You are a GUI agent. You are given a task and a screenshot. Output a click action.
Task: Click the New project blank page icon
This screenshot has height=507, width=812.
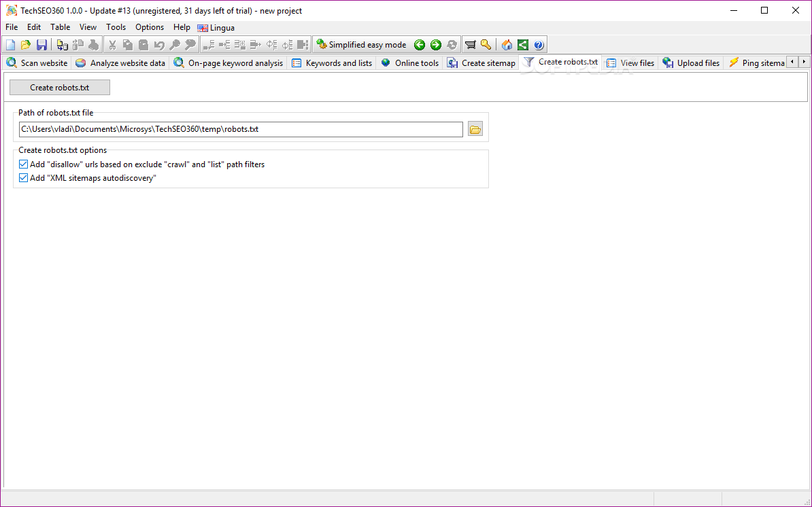(10, 45)
